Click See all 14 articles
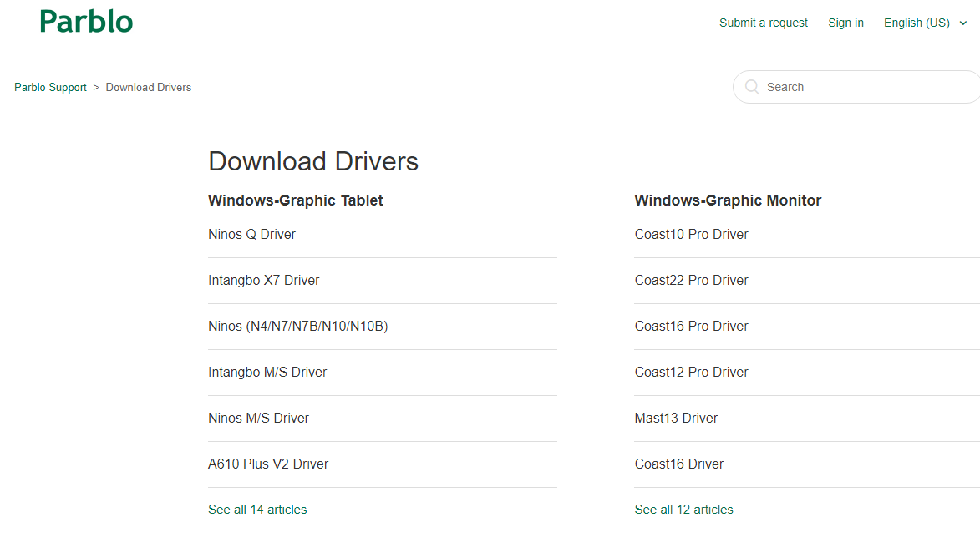The image size is (980, 538). coord(257,510)
